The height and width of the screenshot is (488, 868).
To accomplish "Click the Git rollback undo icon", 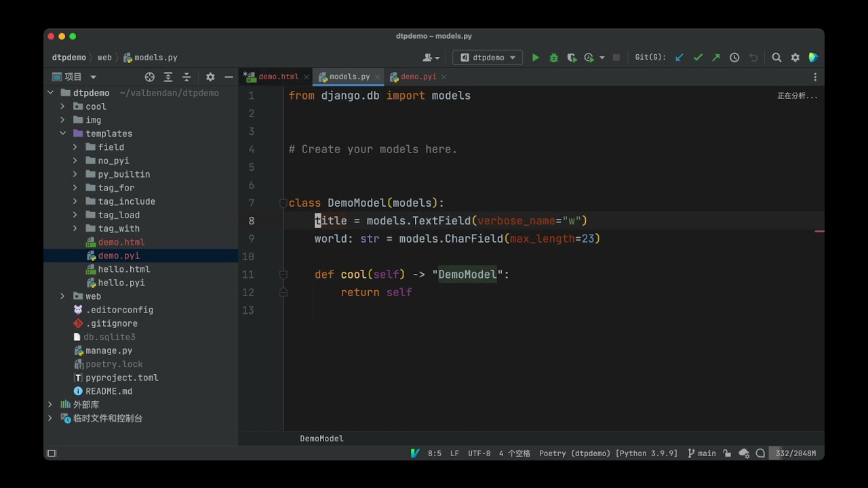I will (x=753, y=58).
